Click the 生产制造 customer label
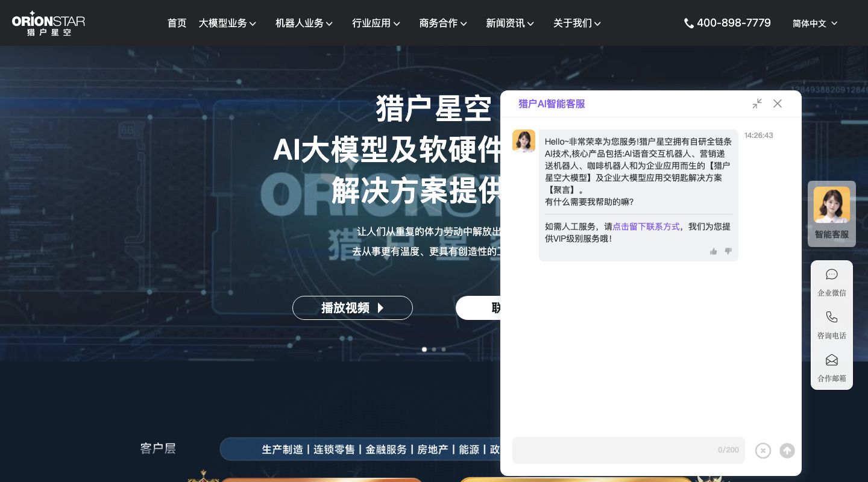Viewport: 868px width, 482px height. (282, 449)
